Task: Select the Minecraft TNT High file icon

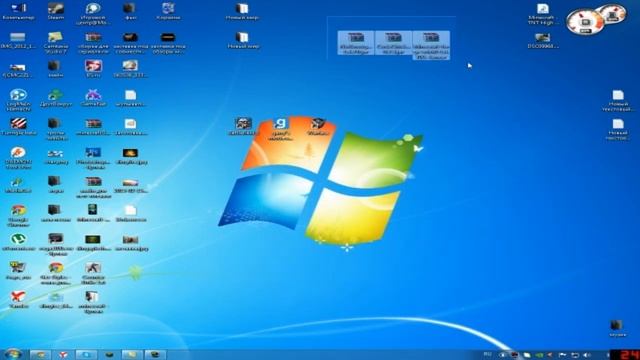Action: [542, 14]
